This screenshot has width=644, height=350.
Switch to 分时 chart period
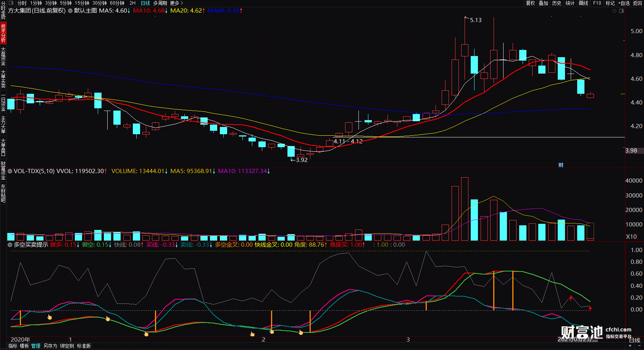[22, 3]
